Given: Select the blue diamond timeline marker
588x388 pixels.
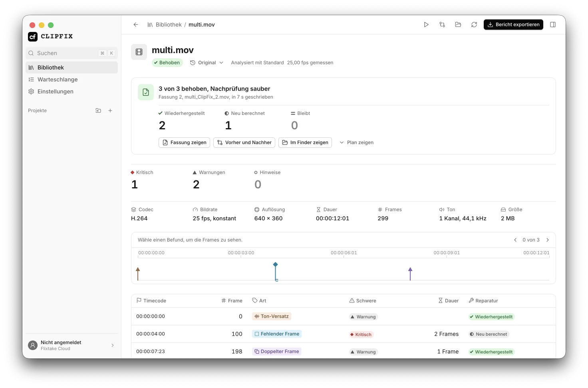Looking at the screenshot, I should (x=275, y=271).
